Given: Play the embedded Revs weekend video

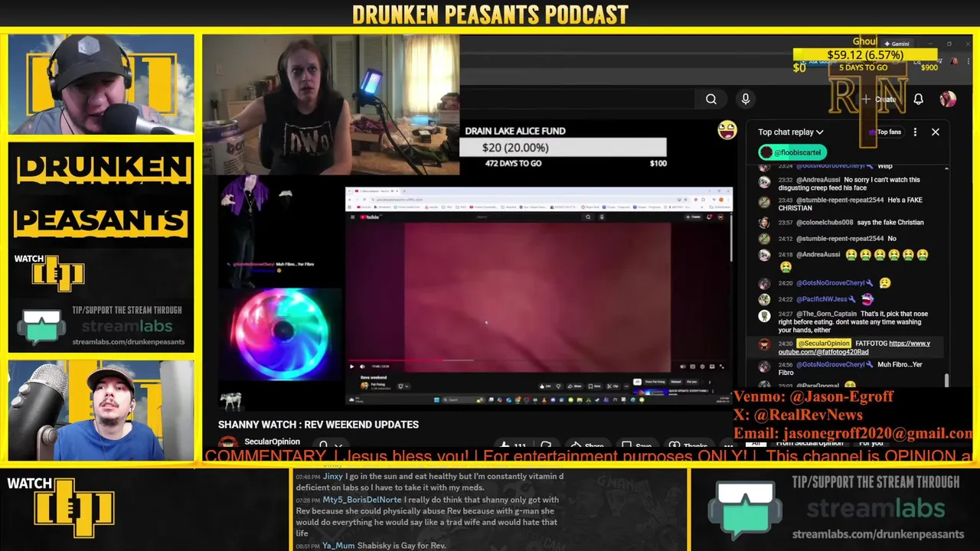Looking at the screenshot, I should (x=352, y=367).
